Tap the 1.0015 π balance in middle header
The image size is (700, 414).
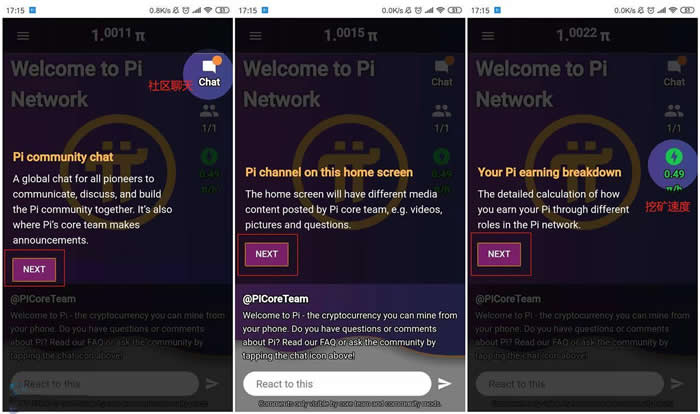(x=351, y=34)
